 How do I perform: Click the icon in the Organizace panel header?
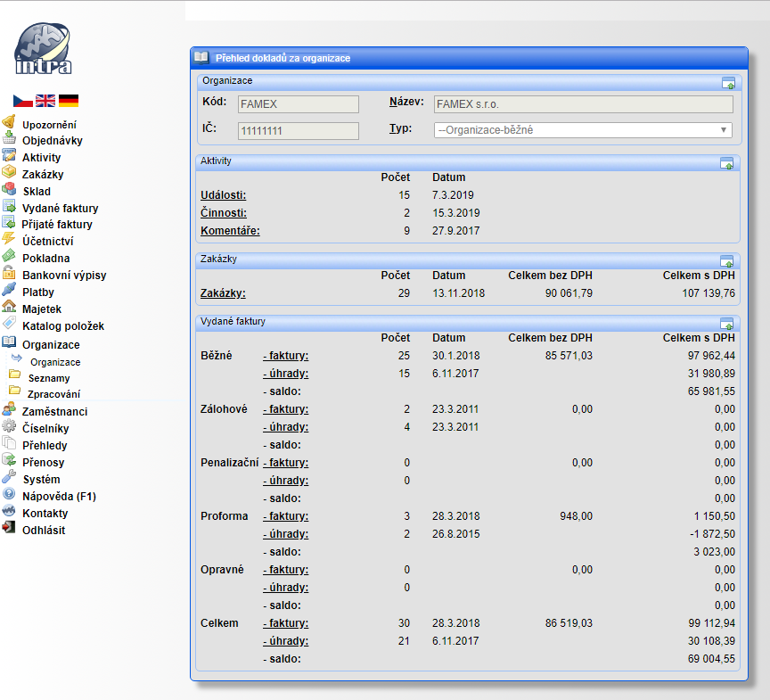[728, 83]
